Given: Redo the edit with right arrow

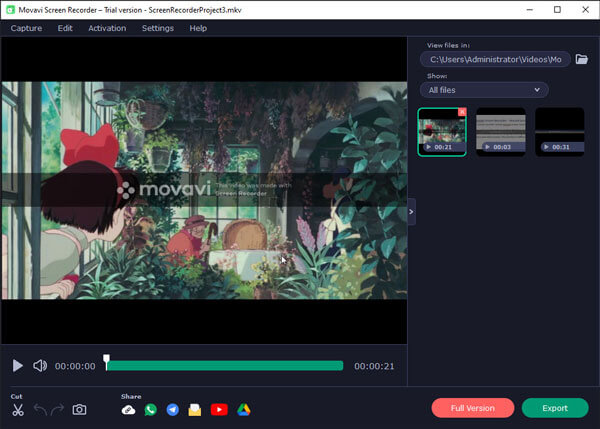Looking at the screenshot, I should [x=57, y=410].
